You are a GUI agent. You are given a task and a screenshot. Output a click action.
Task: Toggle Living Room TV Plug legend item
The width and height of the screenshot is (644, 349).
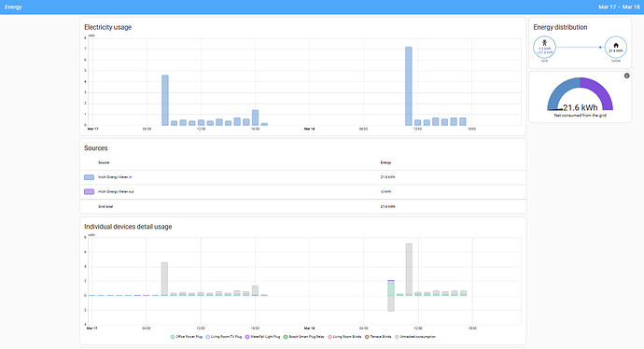pos(224,337)
